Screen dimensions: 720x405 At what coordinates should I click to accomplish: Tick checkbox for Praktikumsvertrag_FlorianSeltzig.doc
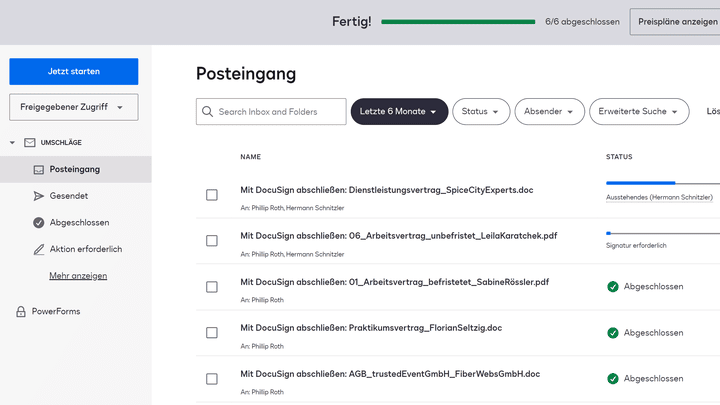click(x=212, y=332)
